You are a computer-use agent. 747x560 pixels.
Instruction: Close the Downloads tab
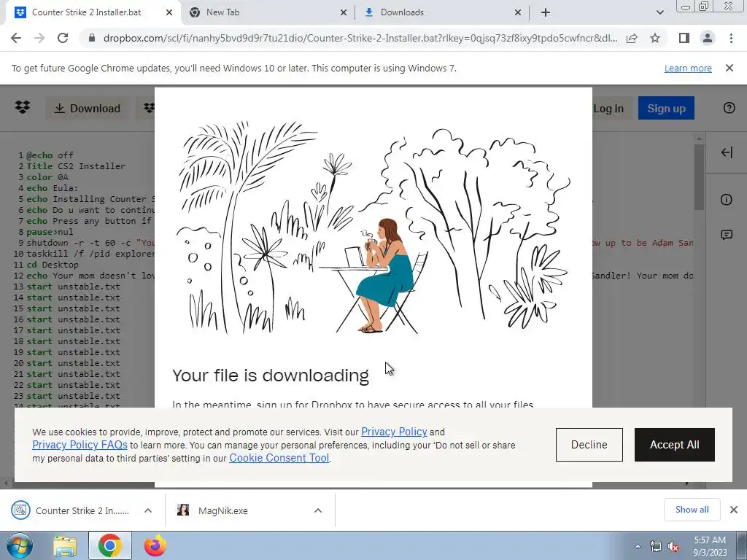(x=518, y=13)
